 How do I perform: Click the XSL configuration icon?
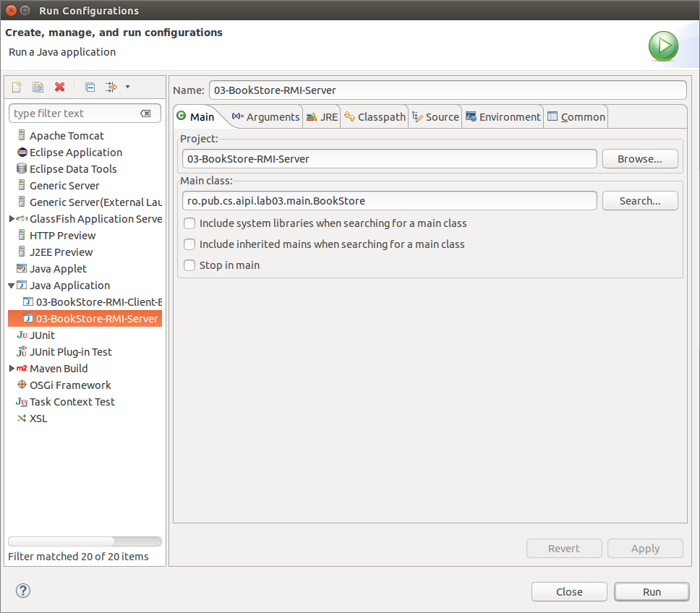pos(22,419)
